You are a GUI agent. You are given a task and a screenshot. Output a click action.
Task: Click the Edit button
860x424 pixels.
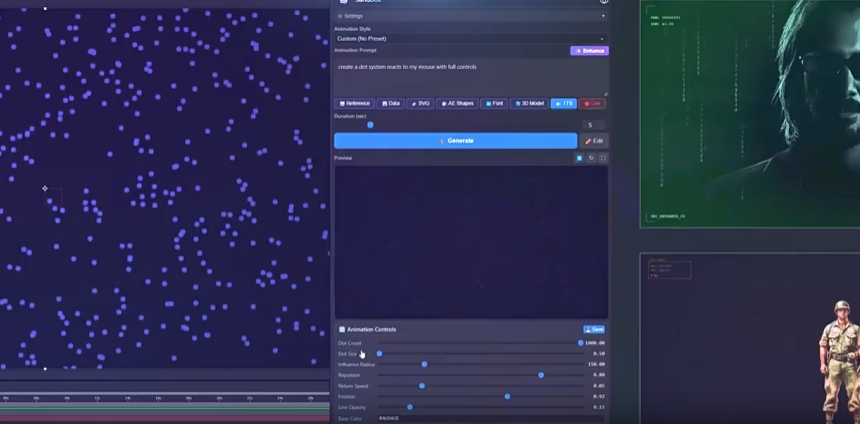pyautogui.click(x=594, y=141)
